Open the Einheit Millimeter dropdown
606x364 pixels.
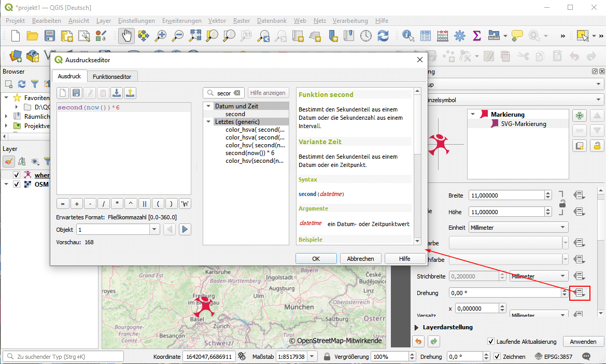pos(518,228)
